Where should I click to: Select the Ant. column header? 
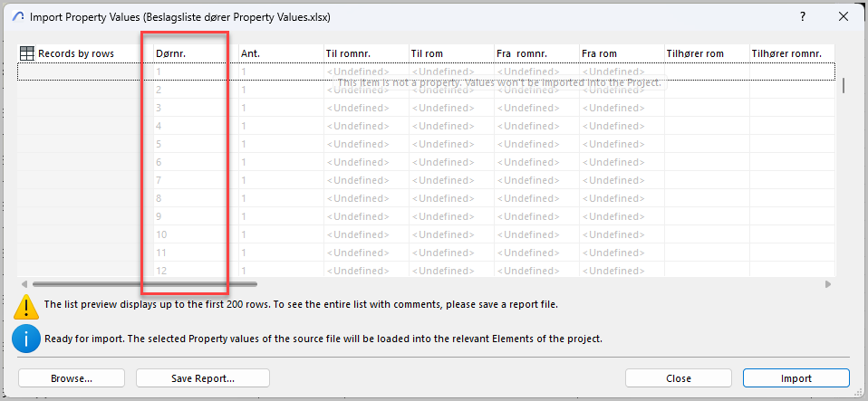251,53
